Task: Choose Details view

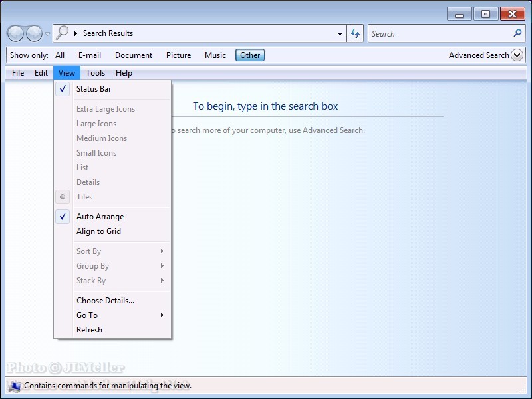Action: tap(112, 182)
